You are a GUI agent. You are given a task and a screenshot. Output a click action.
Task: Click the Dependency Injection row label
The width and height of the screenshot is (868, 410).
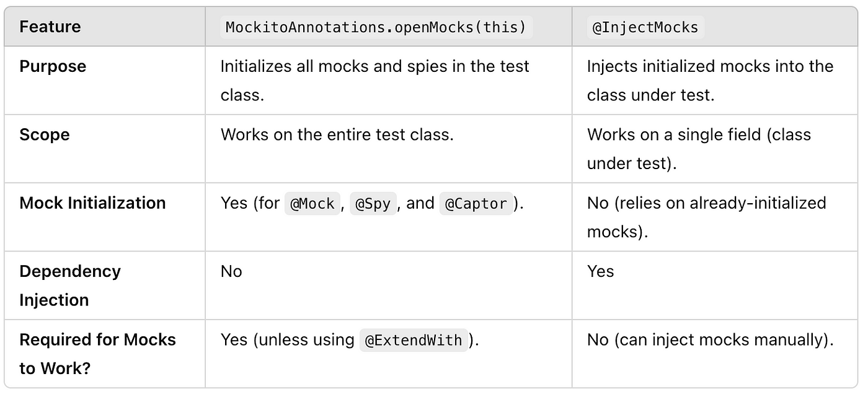[70, 286]
